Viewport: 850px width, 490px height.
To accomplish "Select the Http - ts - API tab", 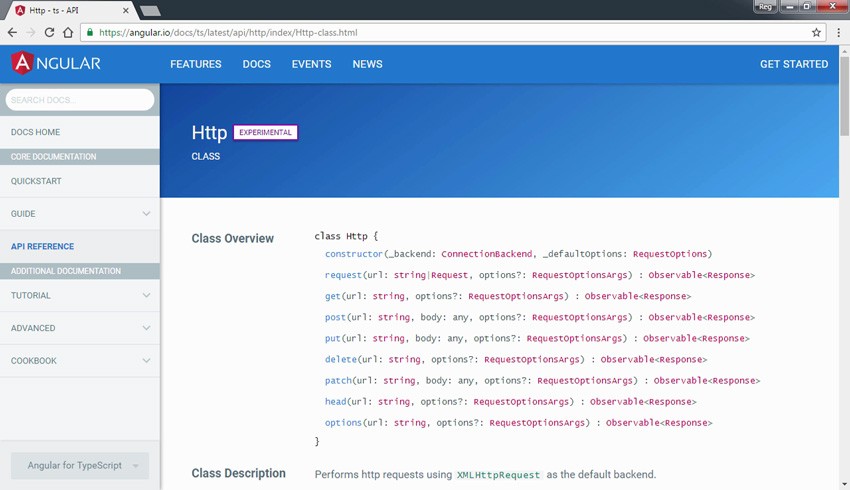I will 70,10.
